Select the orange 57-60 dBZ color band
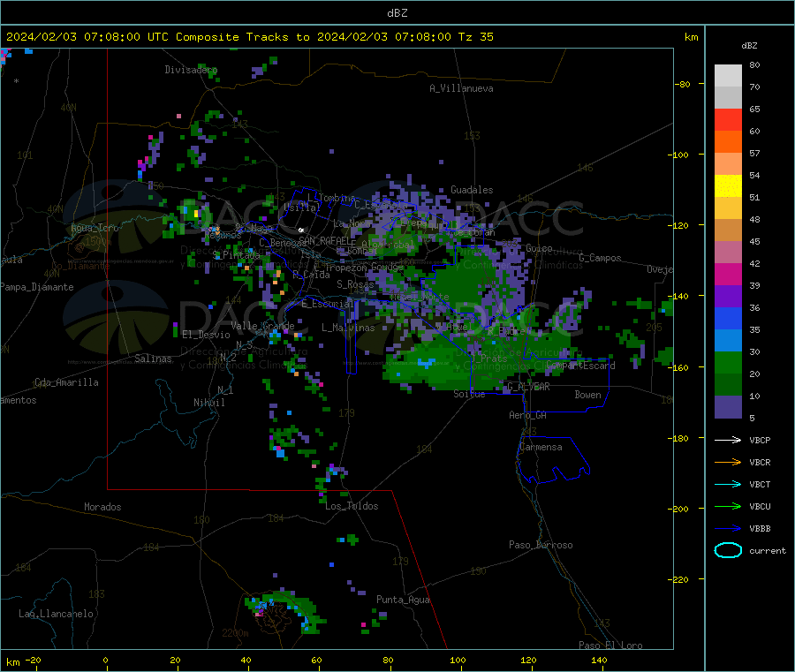 [728, 142]
